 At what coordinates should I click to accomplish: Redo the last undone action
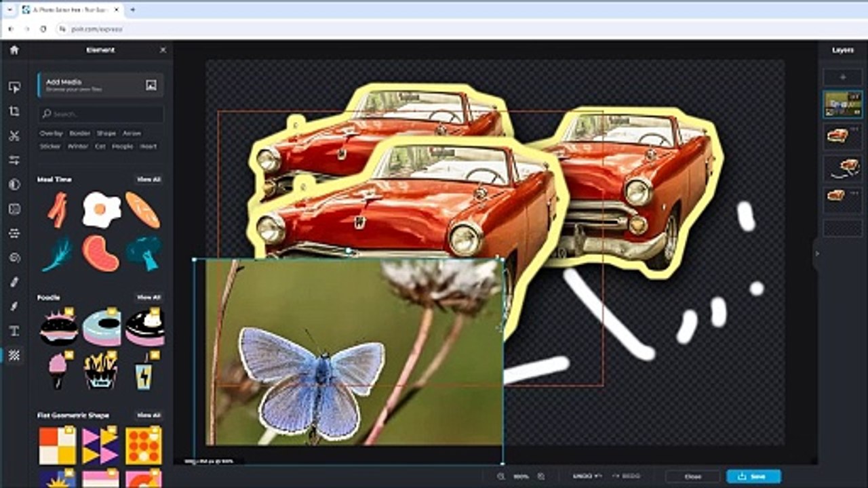click(627, 476)
